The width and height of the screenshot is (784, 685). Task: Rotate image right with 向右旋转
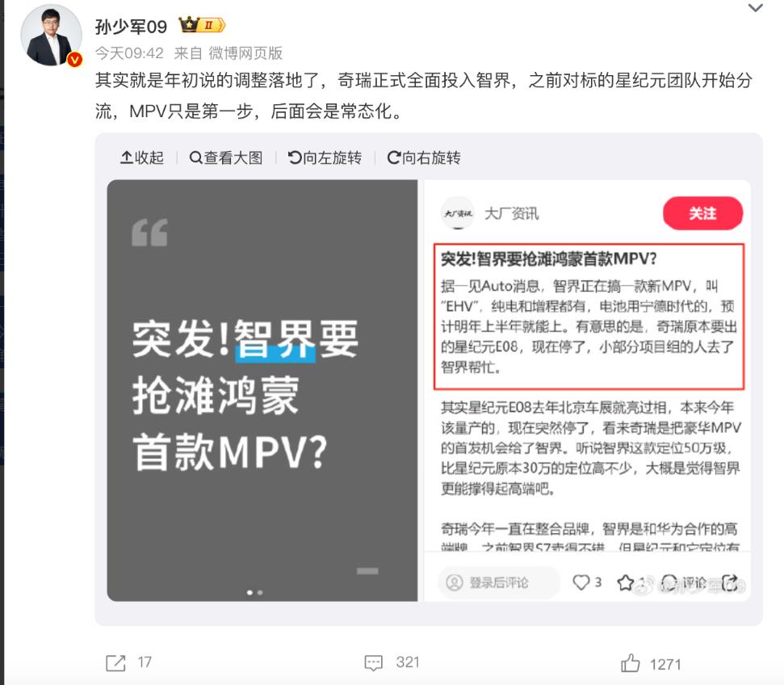pos(424,158)
